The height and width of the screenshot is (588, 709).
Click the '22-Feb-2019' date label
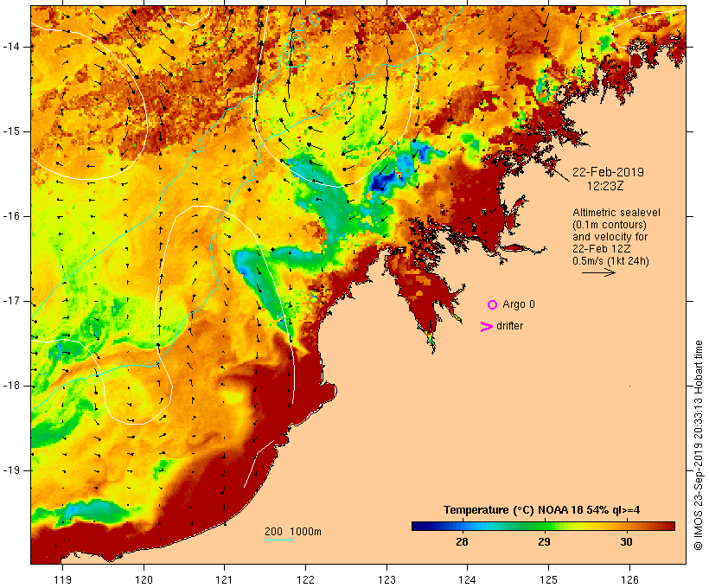coord(608,172)
